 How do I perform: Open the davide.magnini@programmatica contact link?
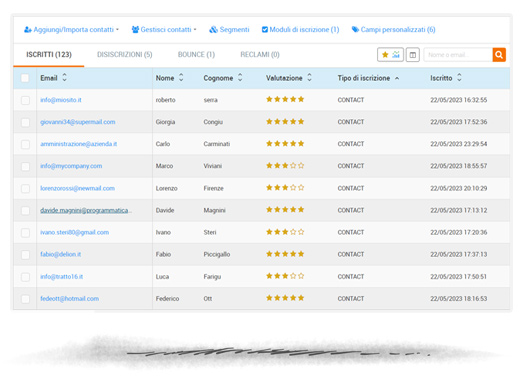(x=86, y=210)
